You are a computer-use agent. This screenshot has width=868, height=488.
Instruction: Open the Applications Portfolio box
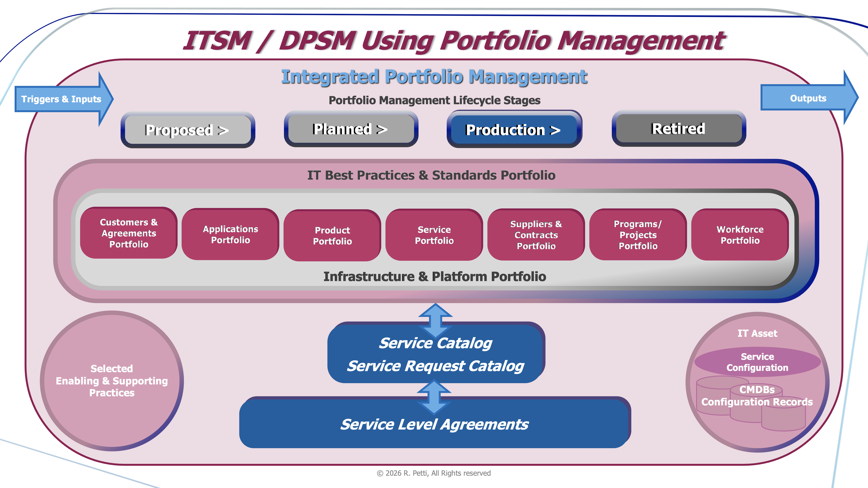[230, 234]
